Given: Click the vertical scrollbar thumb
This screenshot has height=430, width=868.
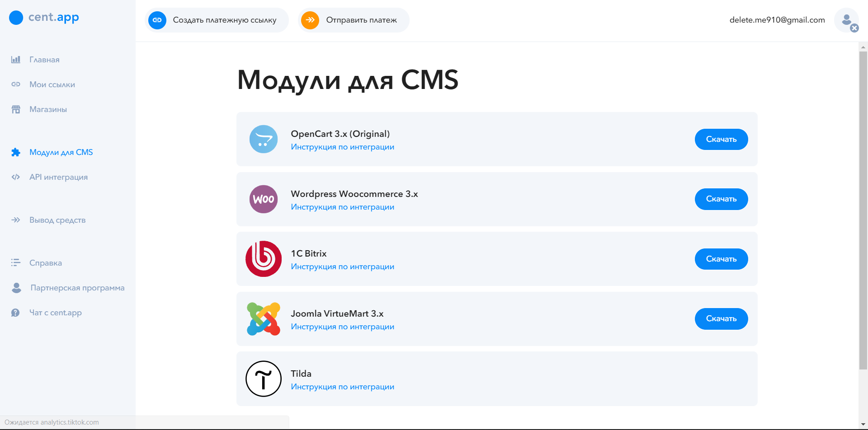Looking at the screenshot, I should click(863, 210).
